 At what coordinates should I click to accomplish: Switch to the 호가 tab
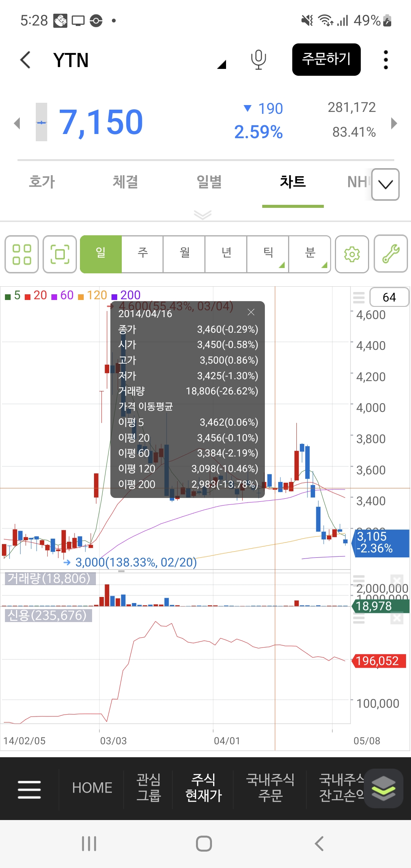(42, 182)
